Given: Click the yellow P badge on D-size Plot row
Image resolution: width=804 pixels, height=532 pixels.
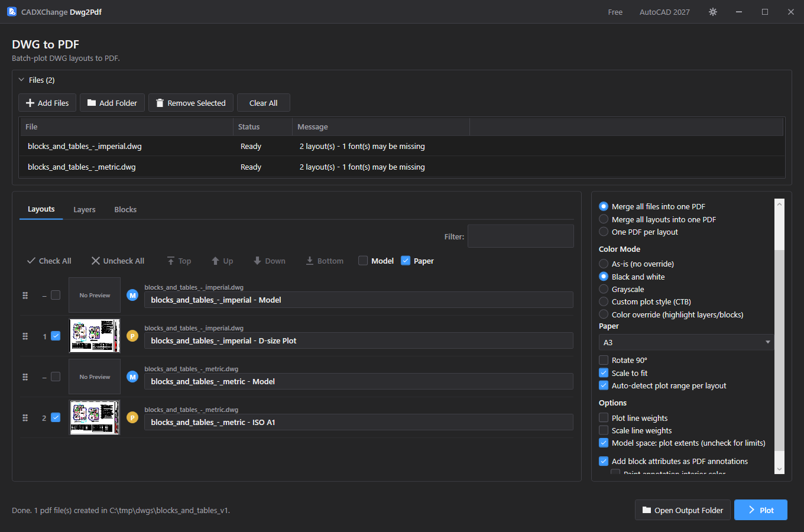Looking at the screenshot, I should (132, 336).
